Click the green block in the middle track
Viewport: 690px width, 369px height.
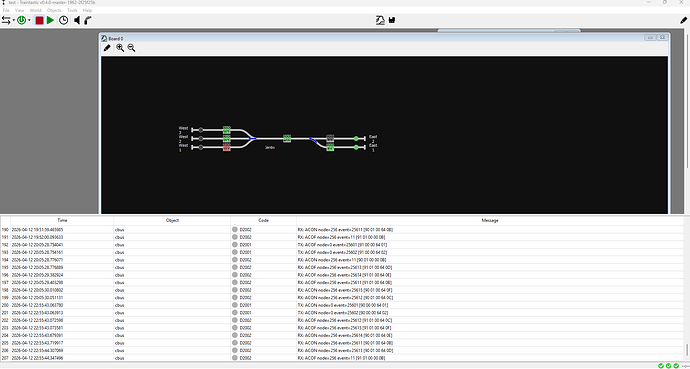point(287,139)
